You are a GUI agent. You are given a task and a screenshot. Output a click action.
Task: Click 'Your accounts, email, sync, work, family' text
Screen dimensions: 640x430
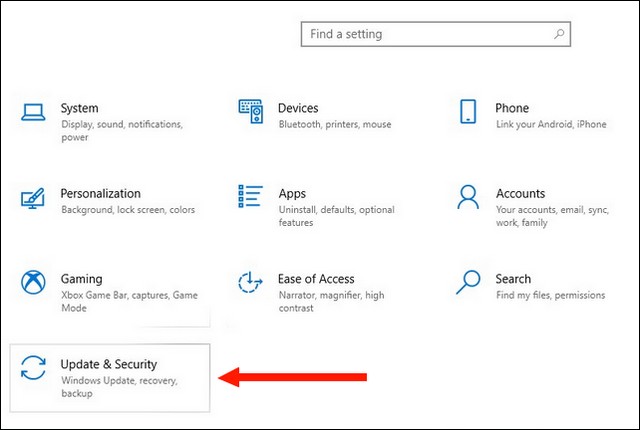click(552, 216)
